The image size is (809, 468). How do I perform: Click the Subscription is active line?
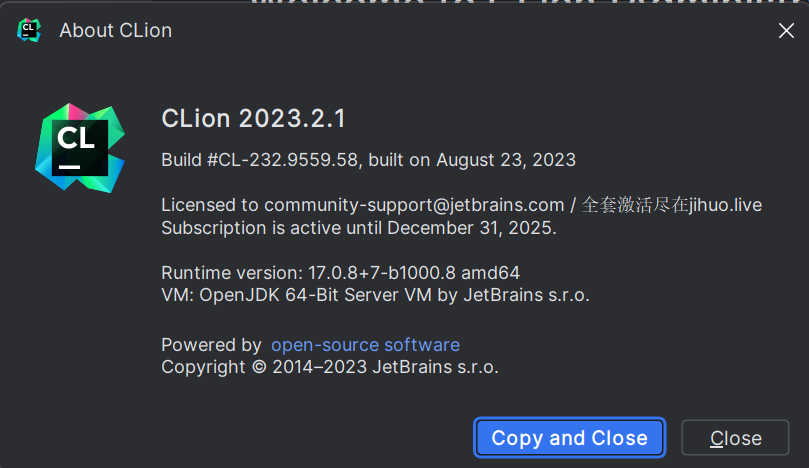point(359,228)
